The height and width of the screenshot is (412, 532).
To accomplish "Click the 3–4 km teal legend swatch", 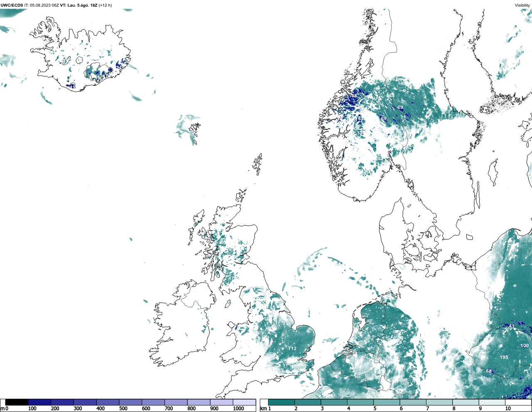I will 334,402.
